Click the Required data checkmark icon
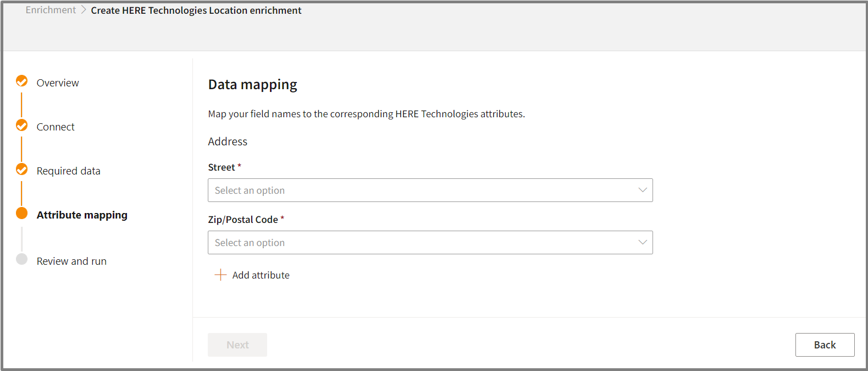The image size is (868, 371). pyautogui.click(x=22, y=169)
